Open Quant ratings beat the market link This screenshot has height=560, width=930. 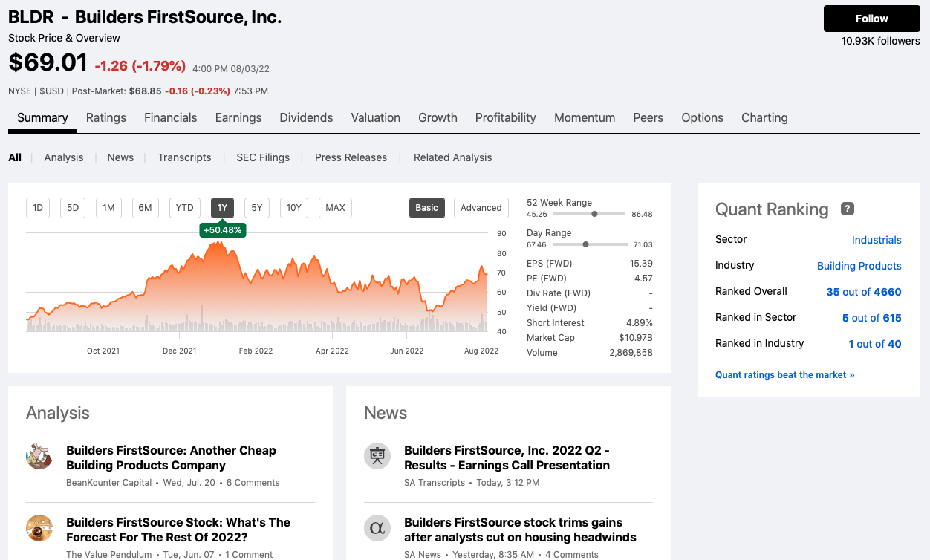point(785,375)
